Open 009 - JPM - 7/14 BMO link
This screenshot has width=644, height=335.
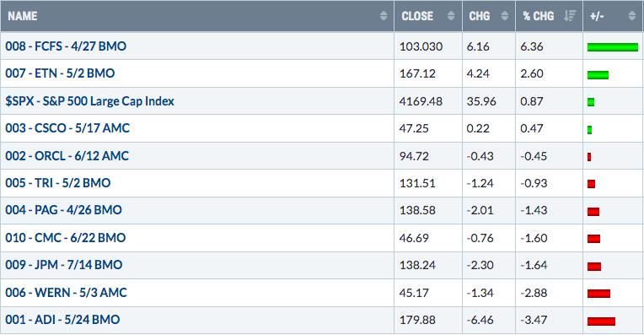(x=64, y=265)
